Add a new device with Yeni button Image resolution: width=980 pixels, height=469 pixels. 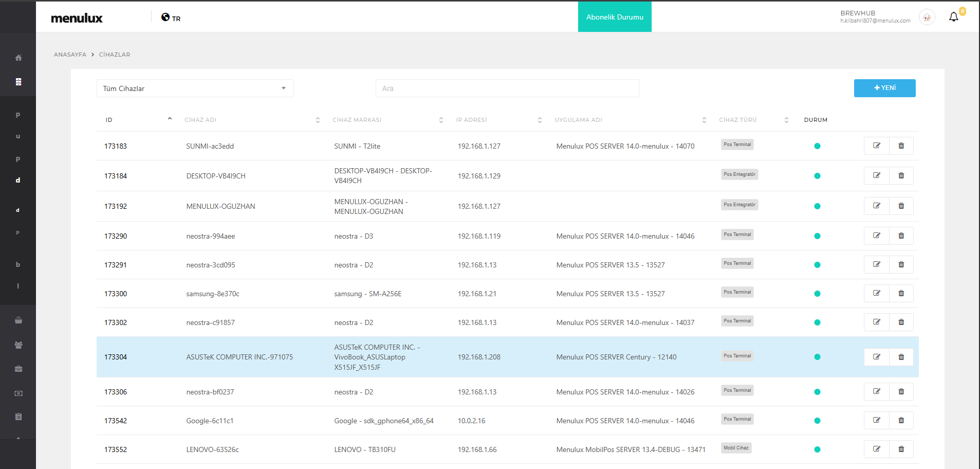[884, 88]
